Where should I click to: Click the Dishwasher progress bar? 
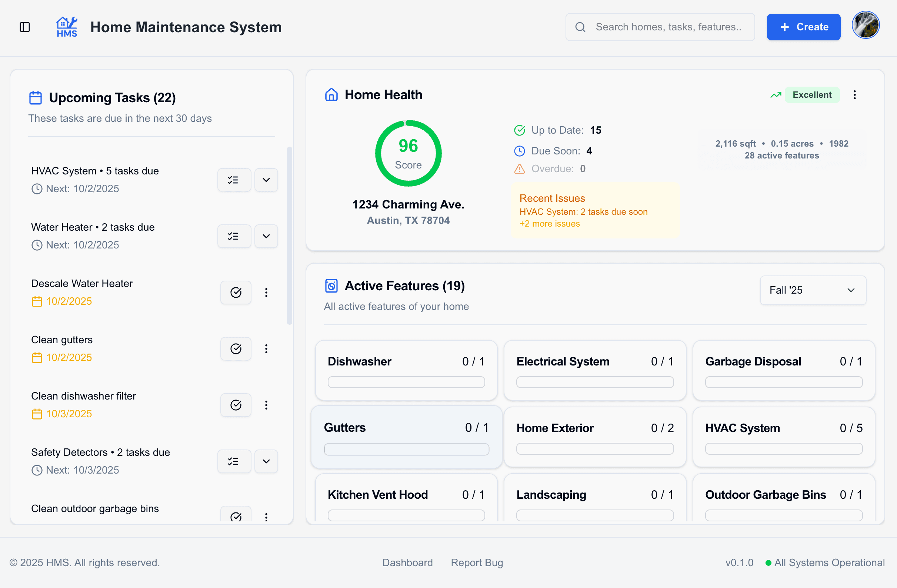pos(406,382)
